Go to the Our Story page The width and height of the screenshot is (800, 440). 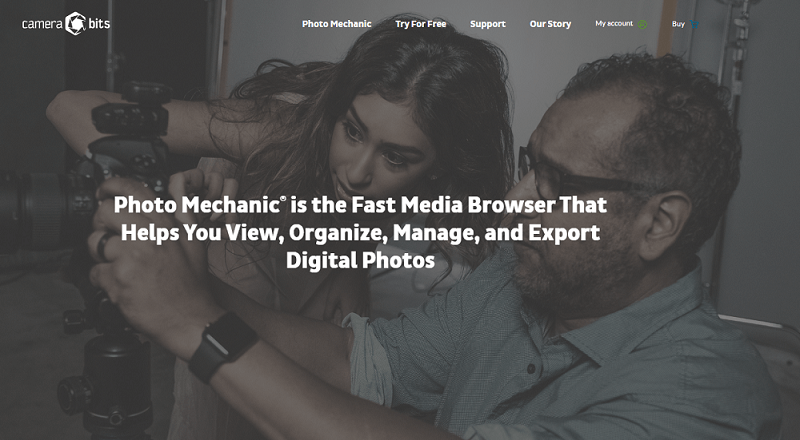coord(550,24)
